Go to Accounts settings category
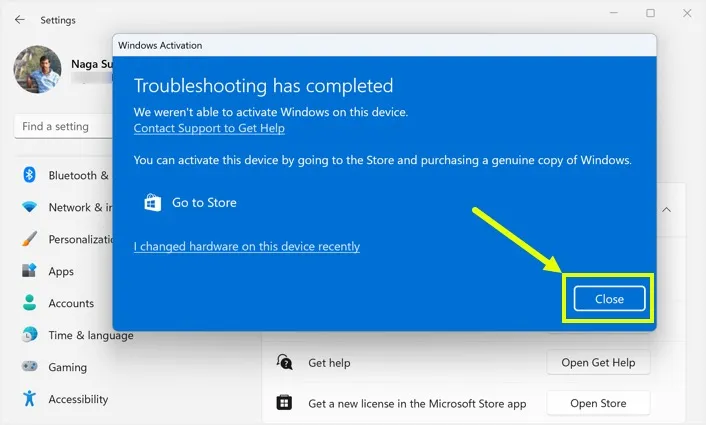This screenshot has height=425, width=706. [x=71, y=303]
